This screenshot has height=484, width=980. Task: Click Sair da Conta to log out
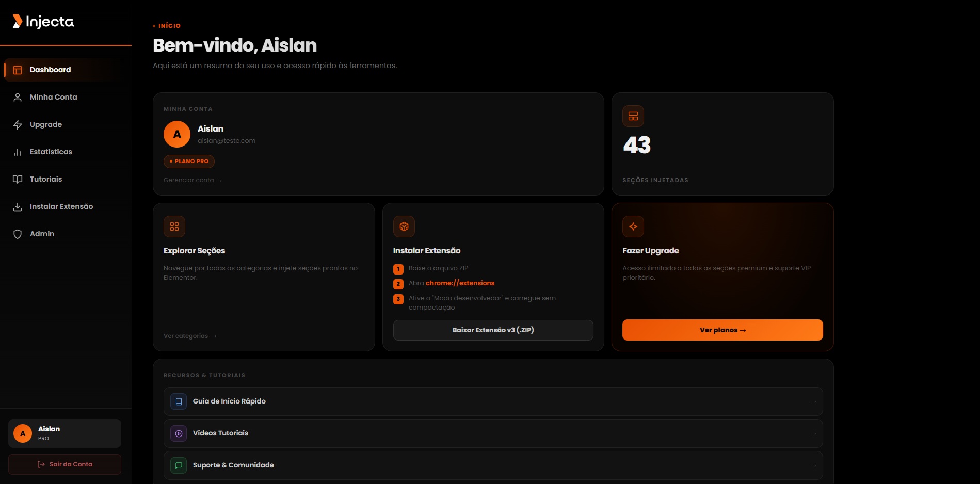(65, 464)
